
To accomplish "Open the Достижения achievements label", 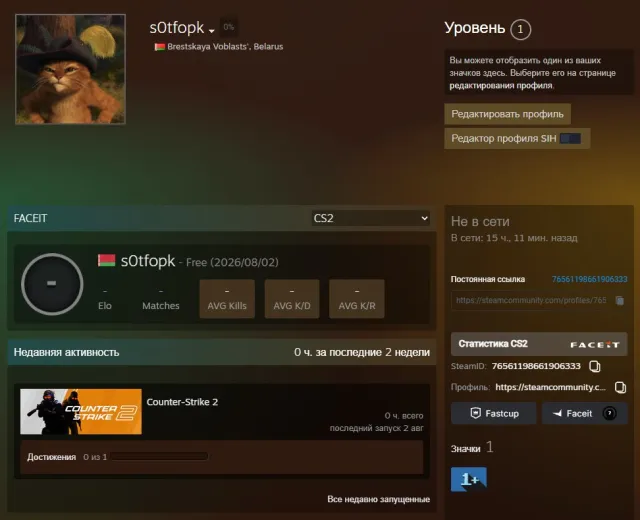I will click(x=51, y=457).
